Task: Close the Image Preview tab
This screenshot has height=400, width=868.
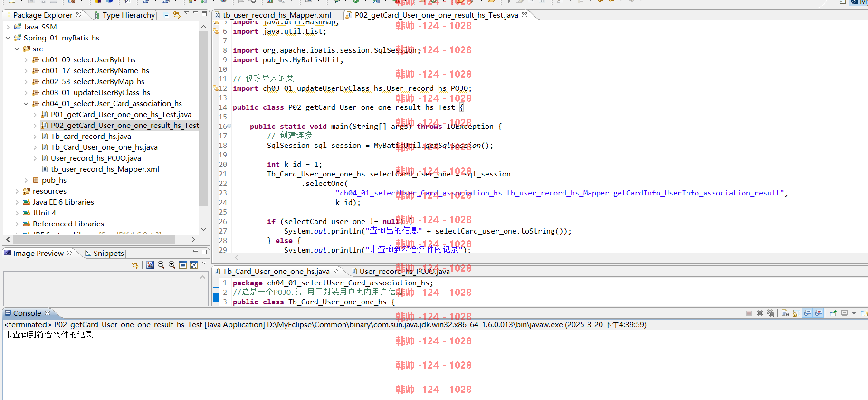Action: tap(70, 253)
